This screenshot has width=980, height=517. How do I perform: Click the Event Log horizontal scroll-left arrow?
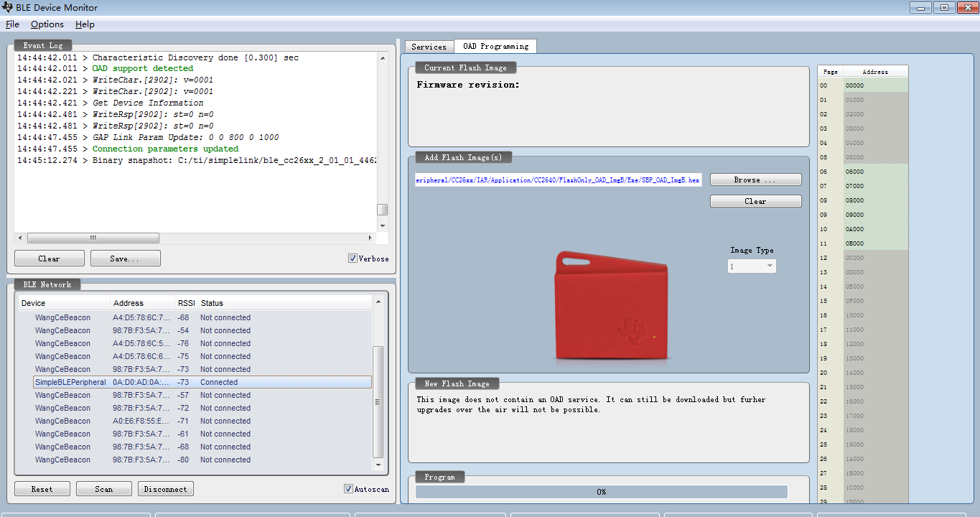tap(21, 238)
